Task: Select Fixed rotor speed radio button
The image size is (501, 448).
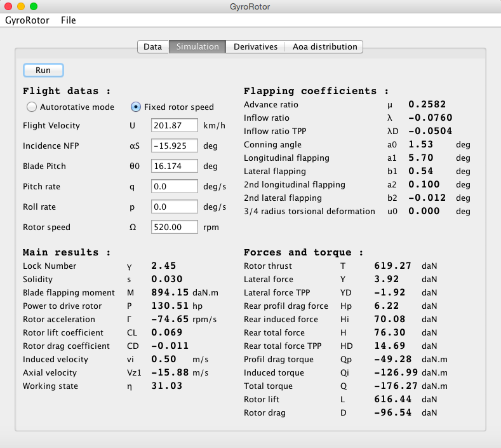Action: [x=135, y=107]
